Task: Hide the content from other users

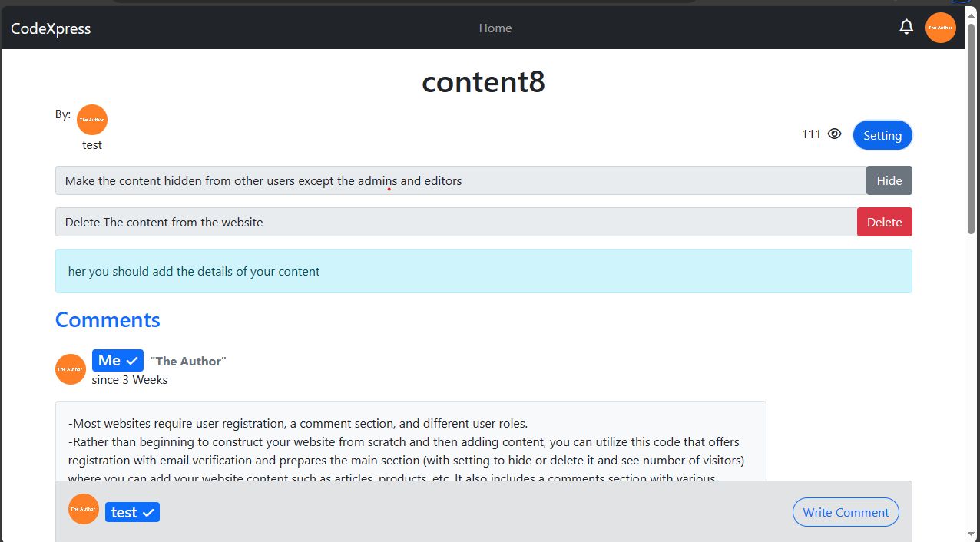Action: click(x=889, y=180)
